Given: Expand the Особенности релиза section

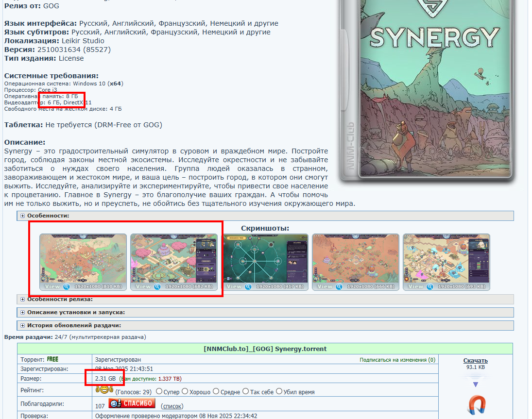Looking at the screenshot, I should pos(22,300).
